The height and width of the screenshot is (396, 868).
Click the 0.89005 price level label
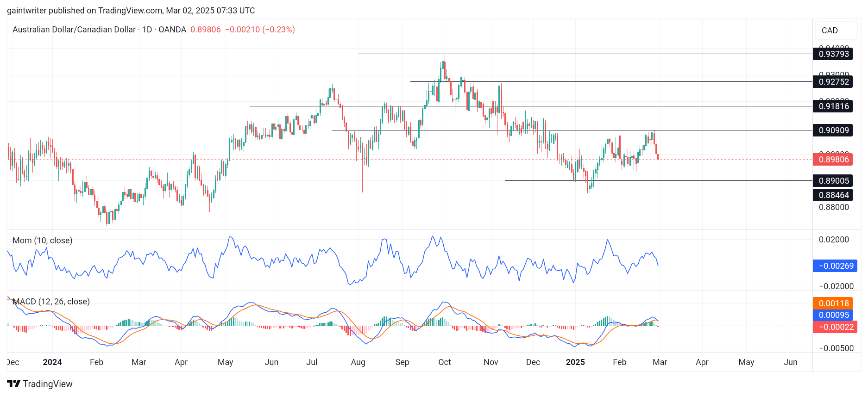click(x=833, y=181)
